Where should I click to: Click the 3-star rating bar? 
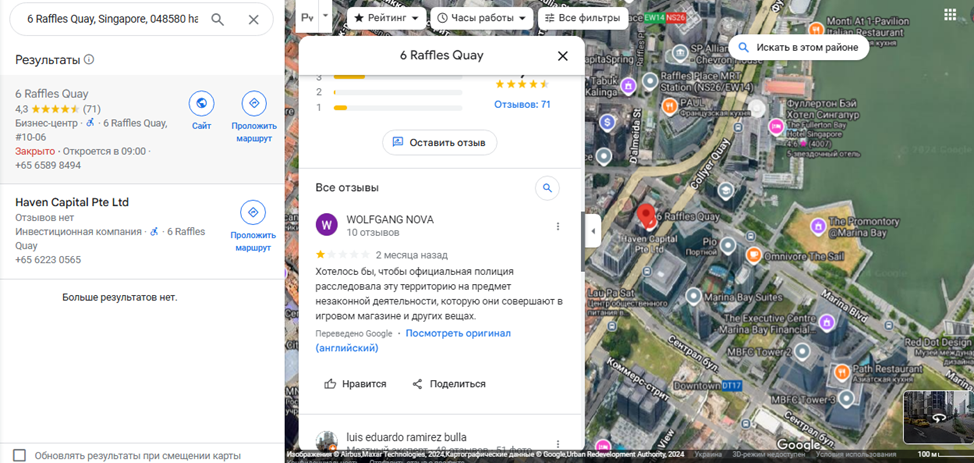tap(398, 77)
